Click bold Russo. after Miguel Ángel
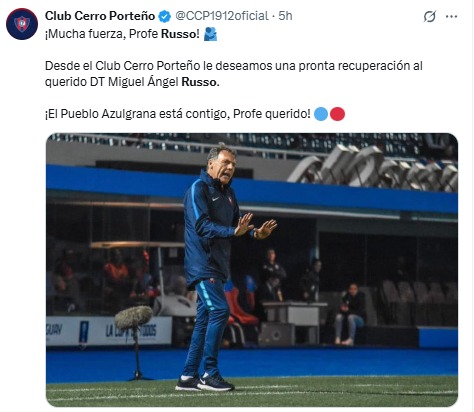Screen dimensions: 474x412 [200, 82]
